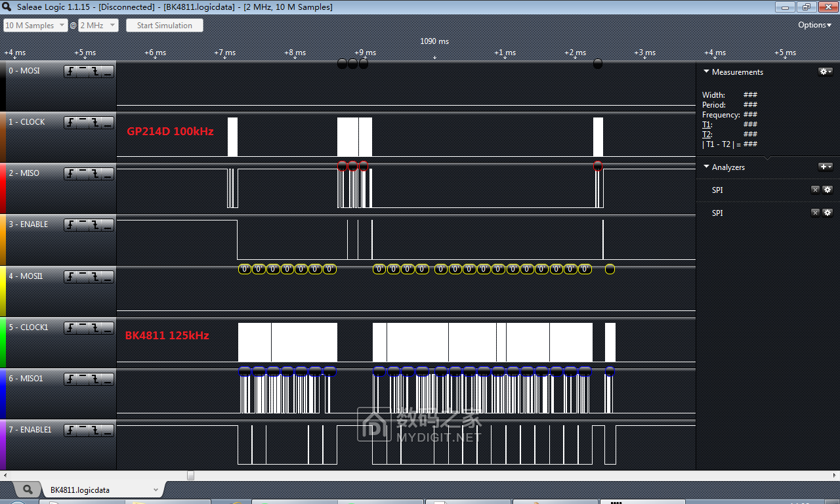
Task: Toggle rising edge trigger on 6 - MISO1
Action: click(x=70, y=379)
